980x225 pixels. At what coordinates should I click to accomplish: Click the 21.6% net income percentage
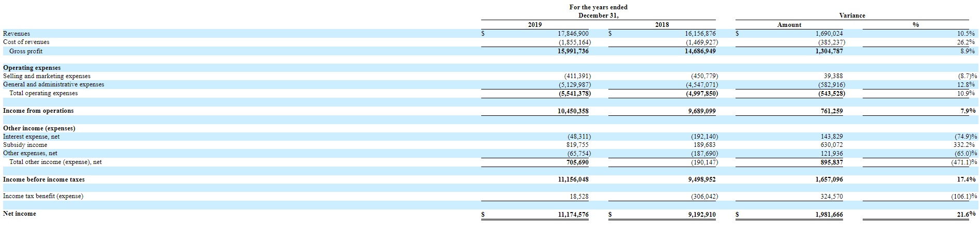[x=966, y=214]
